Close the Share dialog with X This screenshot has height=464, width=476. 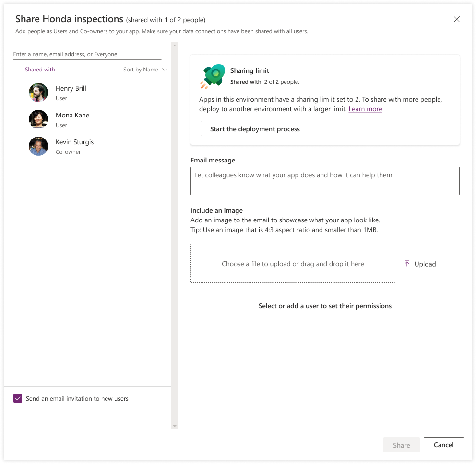(x=456, y=19)
